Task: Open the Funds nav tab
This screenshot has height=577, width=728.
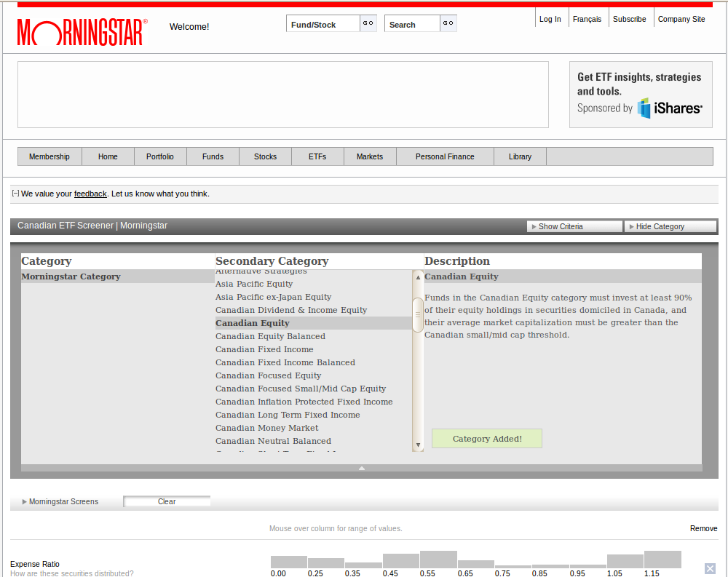Action: (213, 156)
